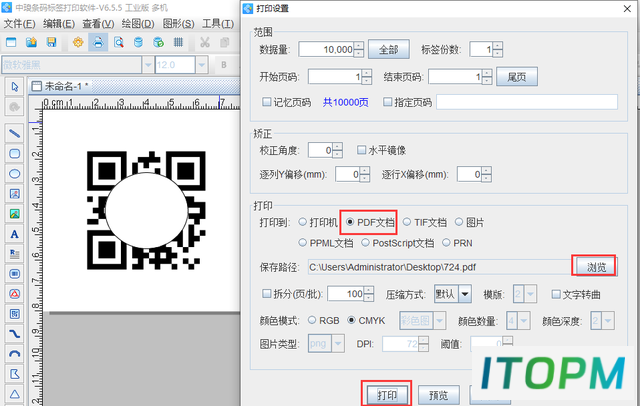The height and width of the screenshot is (406, 640).
Task: Click the 尾页 button
Action: pyautogui.click(x=517, y=77)
